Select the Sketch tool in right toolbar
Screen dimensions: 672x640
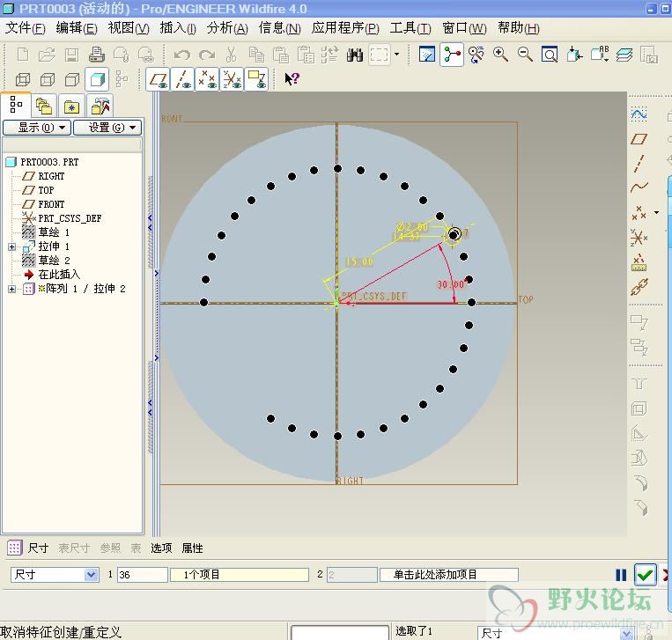click(639, 114)
